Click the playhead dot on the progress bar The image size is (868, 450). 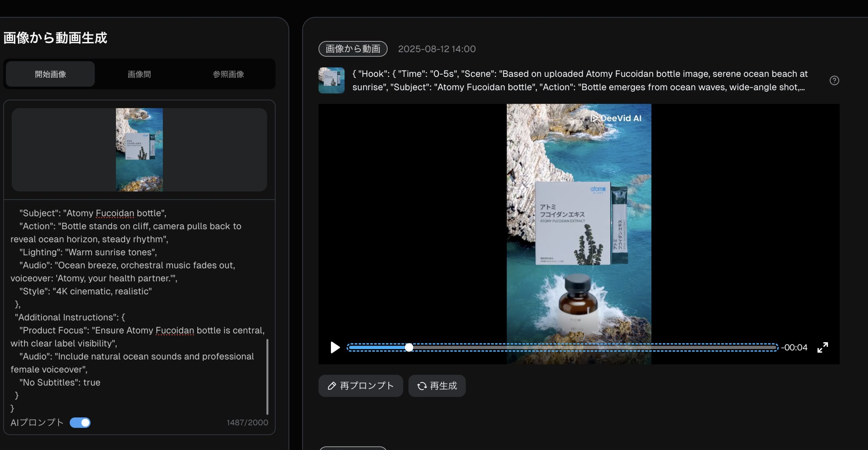coord(410,347)
